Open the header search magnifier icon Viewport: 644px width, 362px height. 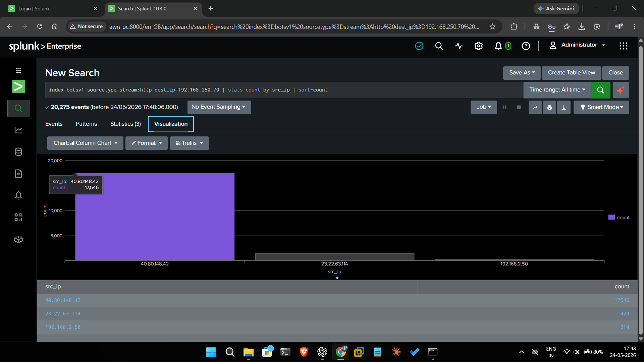coord(439,46)
